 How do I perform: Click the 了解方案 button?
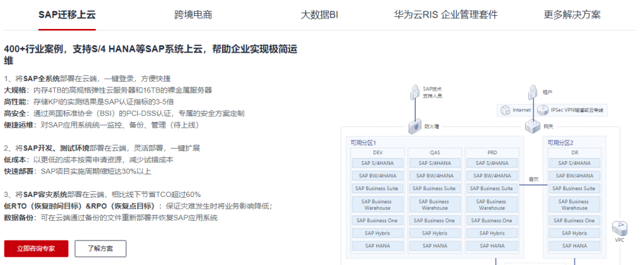[x=100, y=249]
